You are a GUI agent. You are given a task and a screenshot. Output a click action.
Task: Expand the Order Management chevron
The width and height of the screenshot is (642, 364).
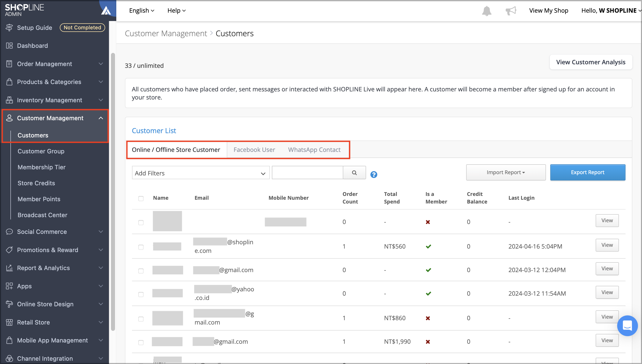coord(101,64)
